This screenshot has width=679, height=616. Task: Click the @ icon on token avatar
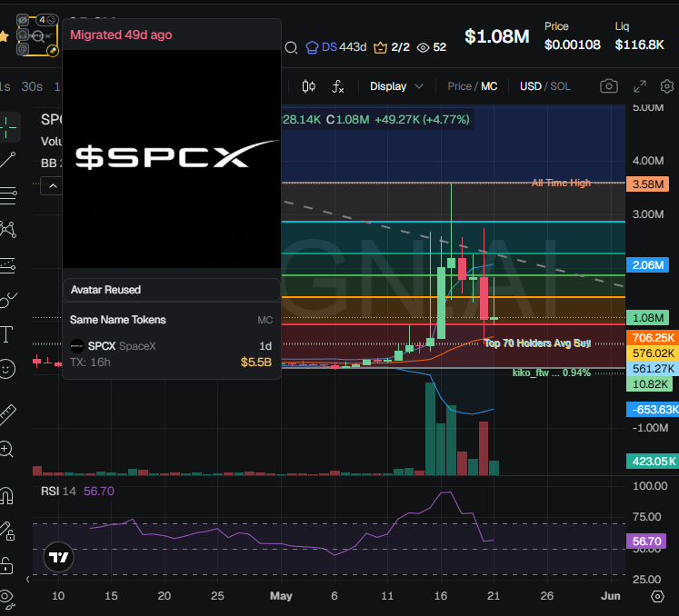[x=23, y=48]
